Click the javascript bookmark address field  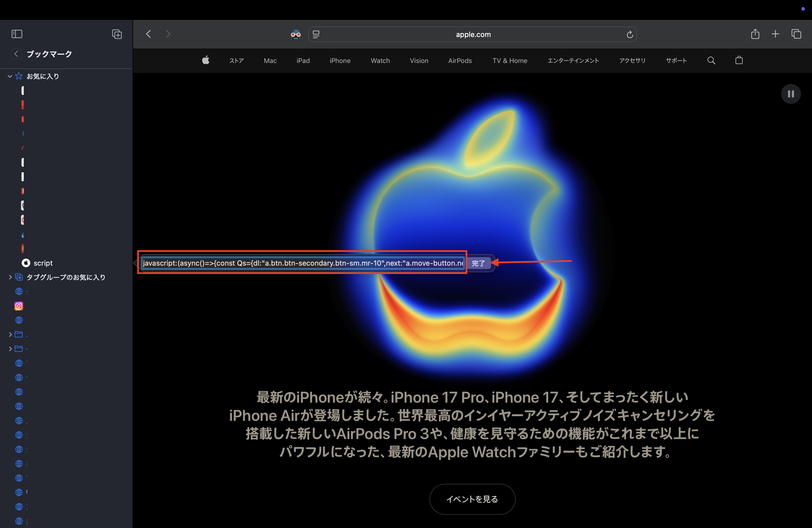(x=302, y=263)
